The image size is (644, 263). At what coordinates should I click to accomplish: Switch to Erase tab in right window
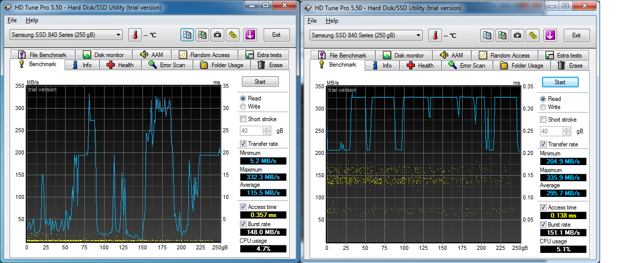click(570, 65)
